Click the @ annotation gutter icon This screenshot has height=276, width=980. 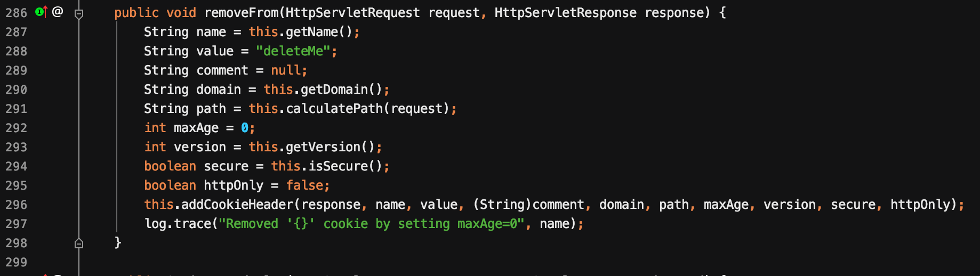click(58, 11)
